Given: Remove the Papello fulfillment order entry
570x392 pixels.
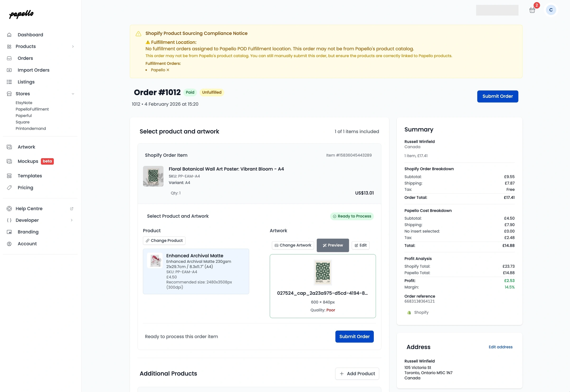Looking at the screenshot, I should click(x=168, y=70).
